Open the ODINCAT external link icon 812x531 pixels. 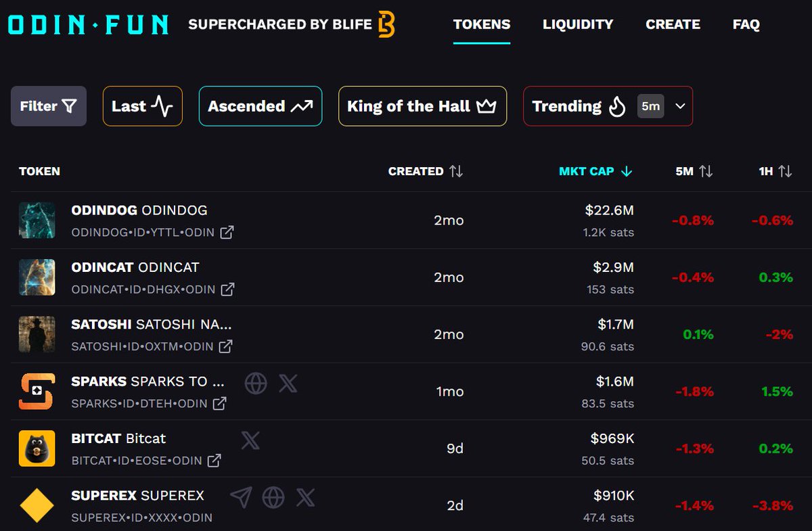pos(227,289)
